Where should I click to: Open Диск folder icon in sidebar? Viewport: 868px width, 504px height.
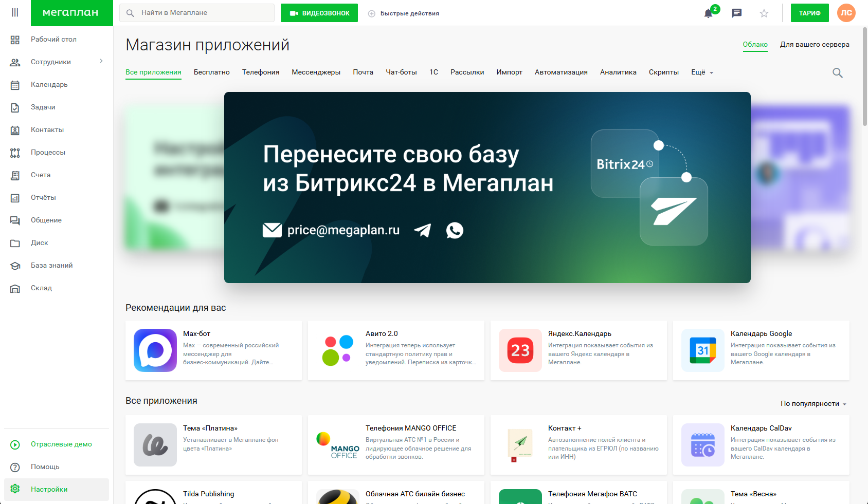(x=15, y=243)
